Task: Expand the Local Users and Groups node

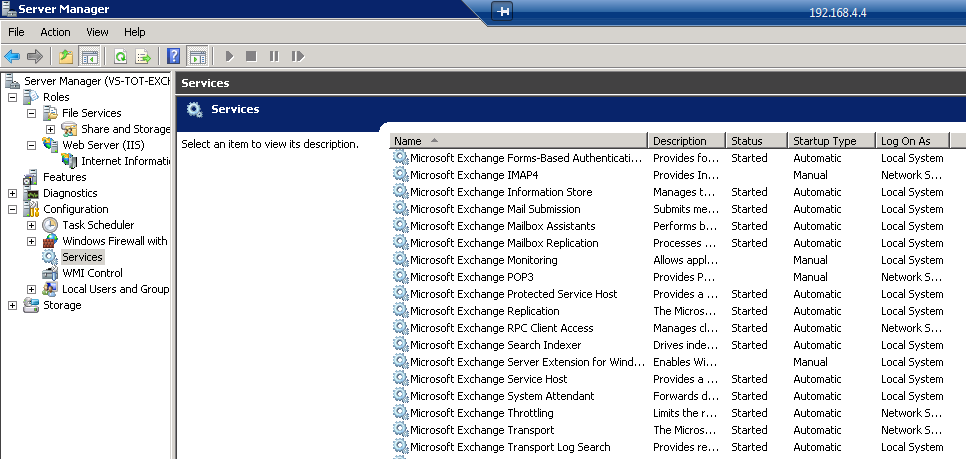Action: click(31, 289)
